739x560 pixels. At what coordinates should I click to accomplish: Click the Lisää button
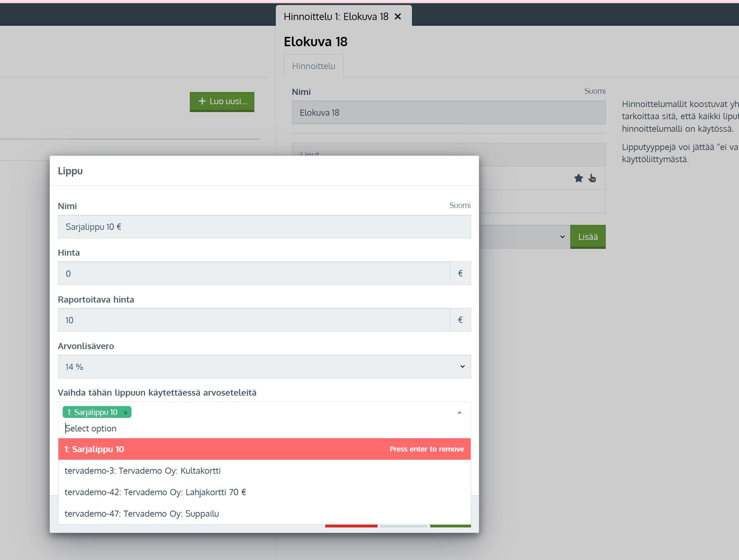[588, 237]
